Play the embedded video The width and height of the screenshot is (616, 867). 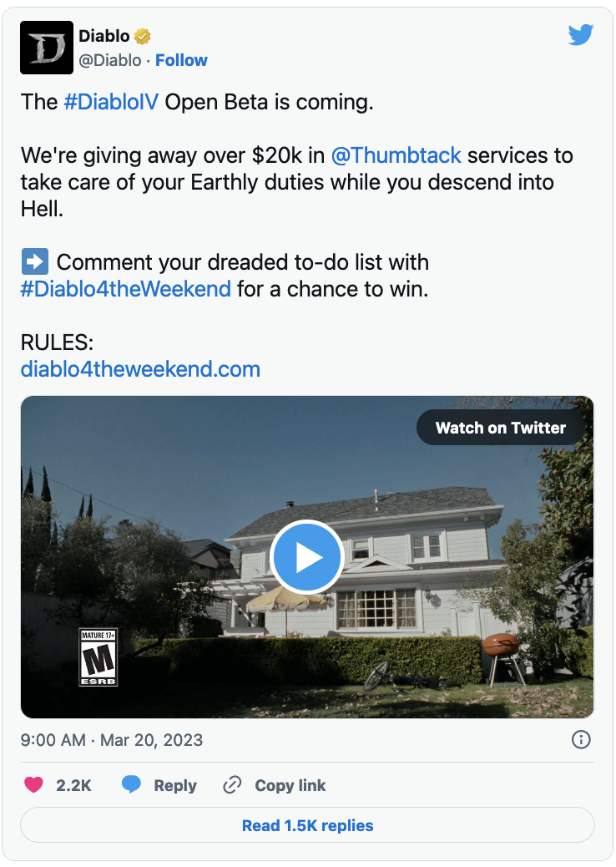(x=307, y=556)
